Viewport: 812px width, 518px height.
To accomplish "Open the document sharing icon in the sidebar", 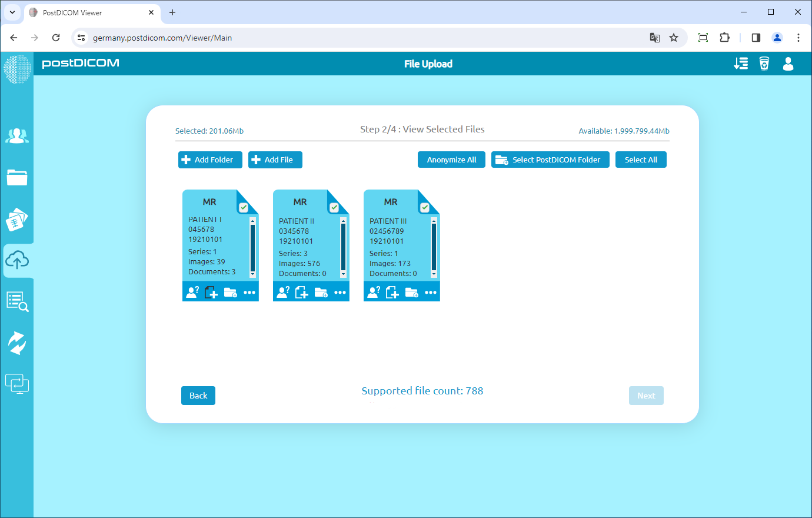I will (17, 219).
